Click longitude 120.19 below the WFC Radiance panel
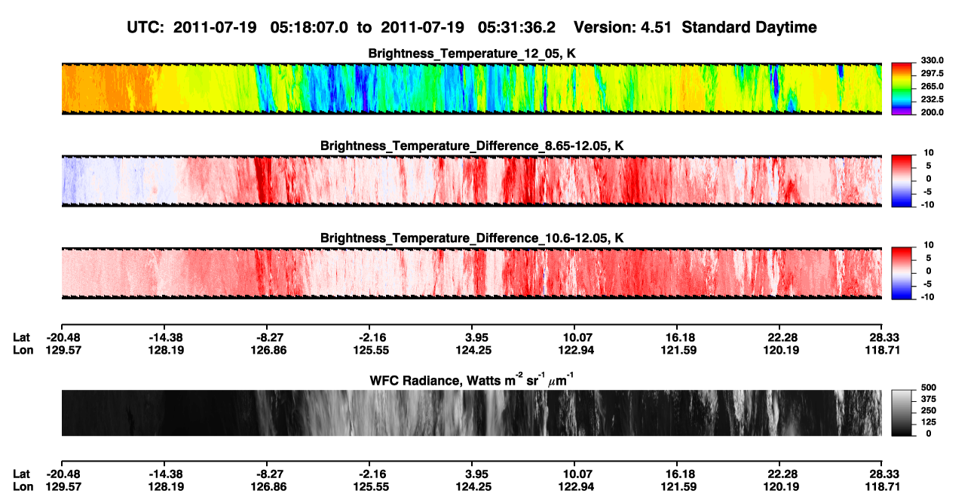This screenshot has width=980, height=503. [780, 487]
